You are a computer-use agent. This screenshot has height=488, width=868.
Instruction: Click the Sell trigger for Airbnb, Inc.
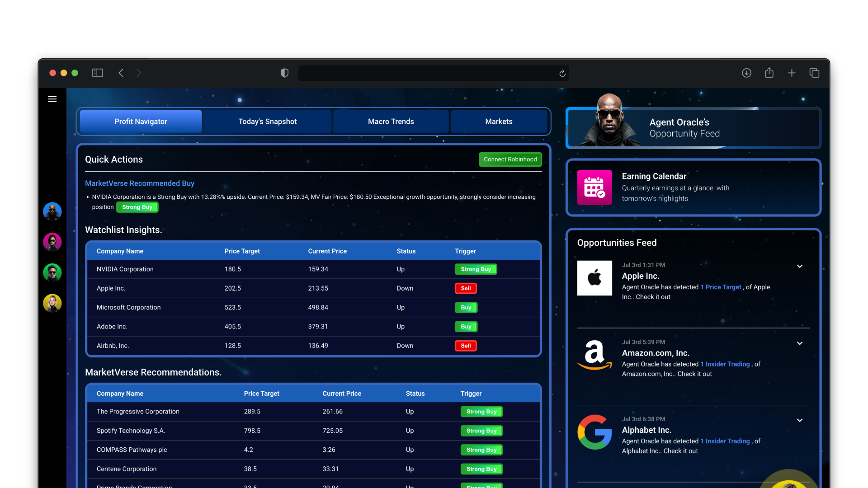[466, 346]
